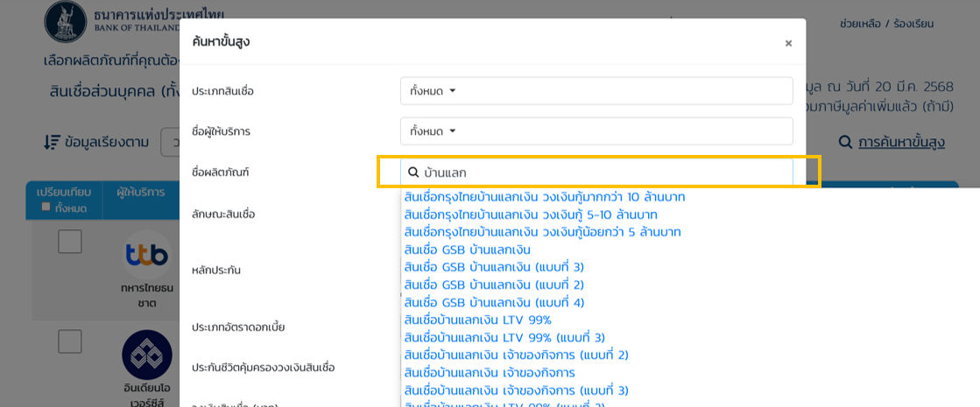980x407 pixels.
Task: Check the compare box in the ttb row
Action: [70, 242]
